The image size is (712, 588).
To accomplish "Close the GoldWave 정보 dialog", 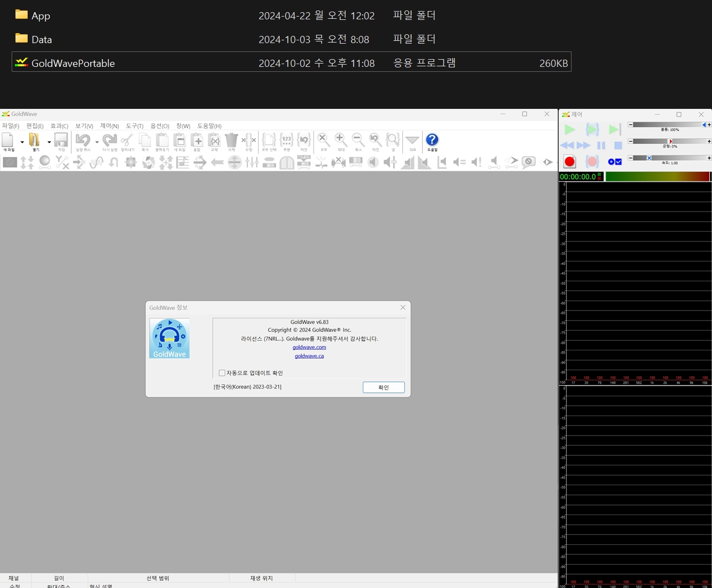I will click(x=403, y=307).
